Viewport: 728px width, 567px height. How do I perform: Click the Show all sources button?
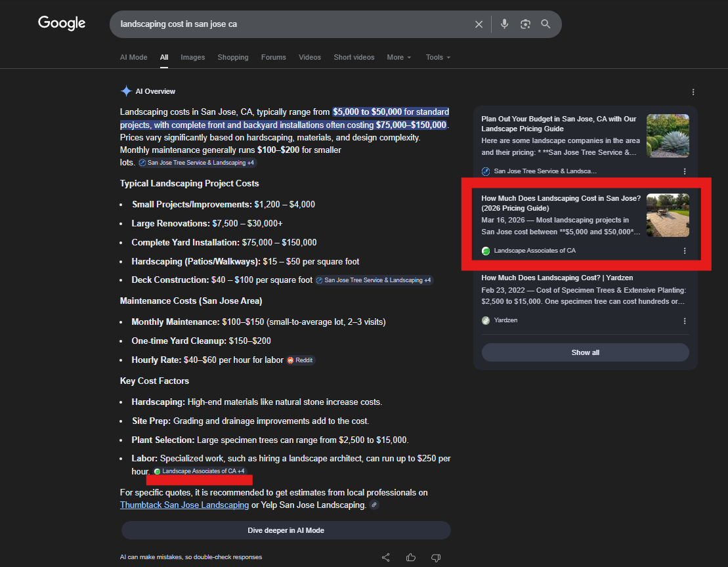click(585, 352)
